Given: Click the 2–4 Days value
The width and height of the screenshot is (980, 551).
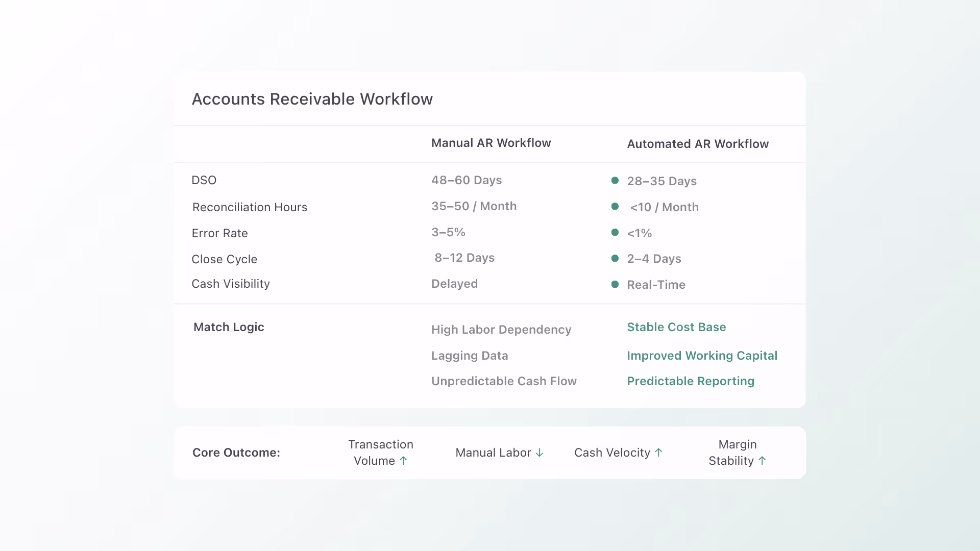Looking at the screenshot, I should point(654,259).
